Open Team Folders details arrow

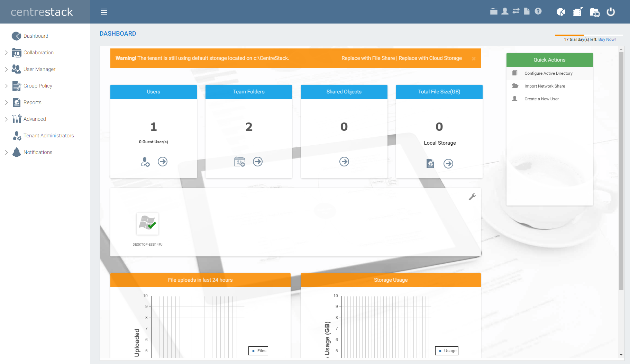pos(258,162)
